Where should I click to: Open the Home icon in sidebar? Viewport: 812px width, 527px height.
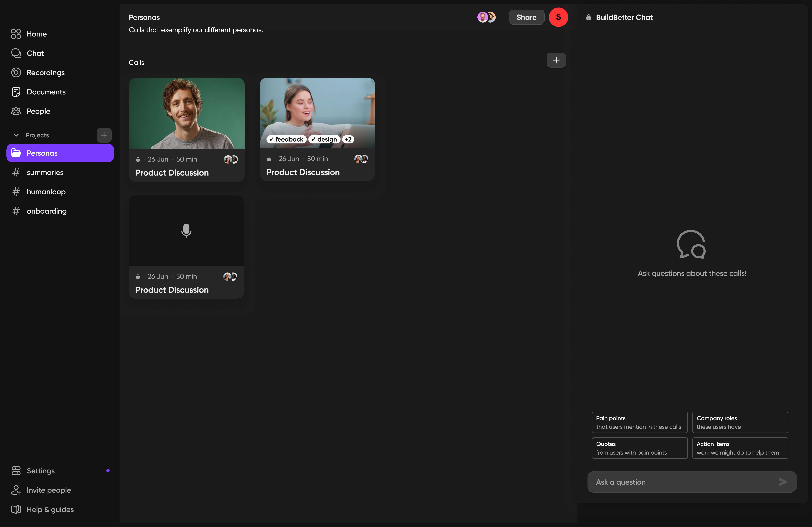pyautogui.click(x=16, y=34)
